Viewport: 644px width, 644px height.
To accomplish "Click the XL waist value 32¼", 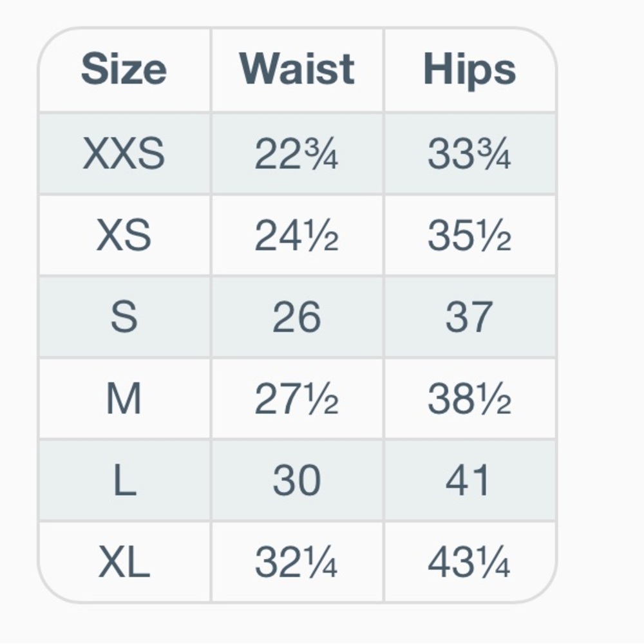I will [x=297, y=562].
